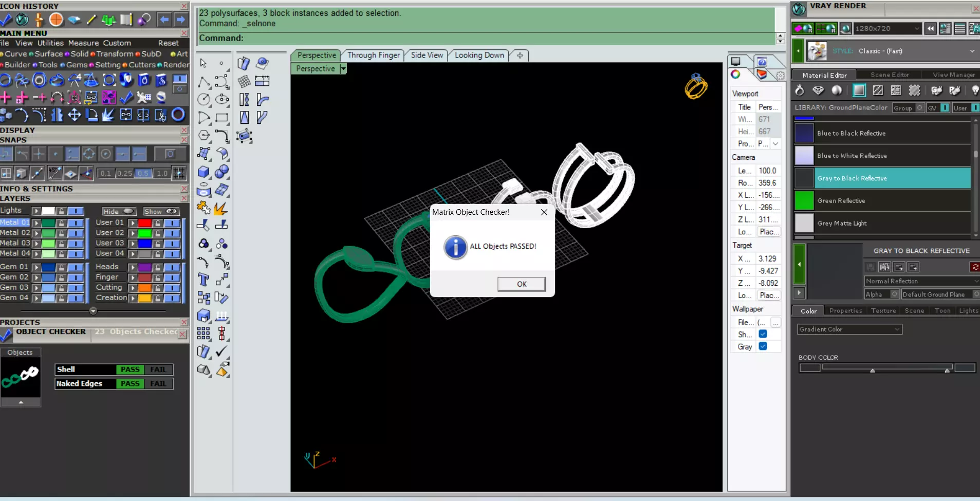Image resolution: width=980 pixels, height=501 pixels.
Task: Select the Rectangle drawing tool
Action: pyautogui.click(x=222, y=118)
